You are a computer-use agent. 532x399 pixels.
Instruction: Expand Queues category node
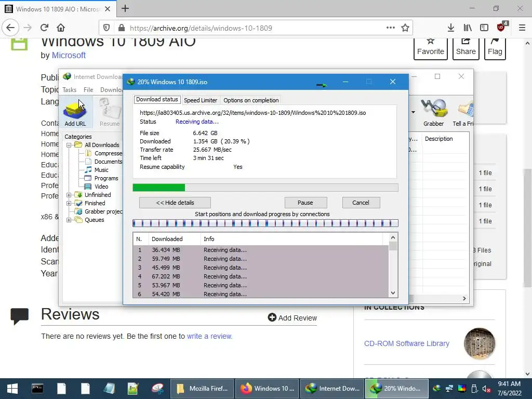[69, 220]
